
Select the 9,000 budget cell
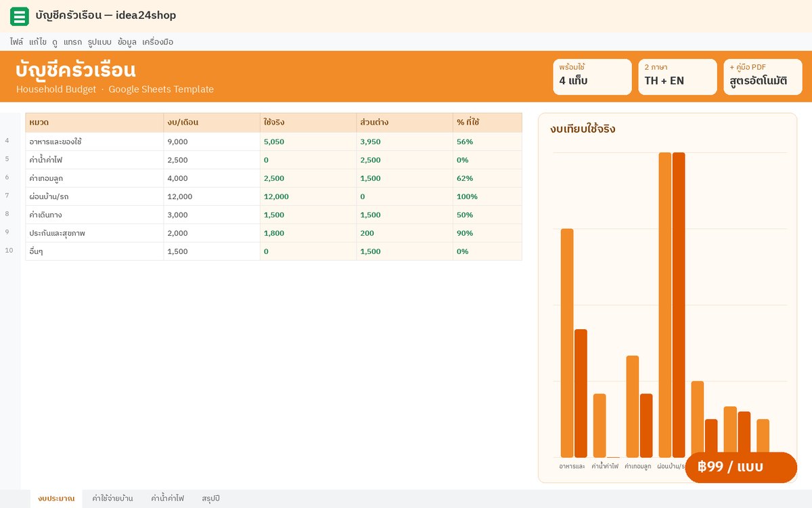coord(212,142)
